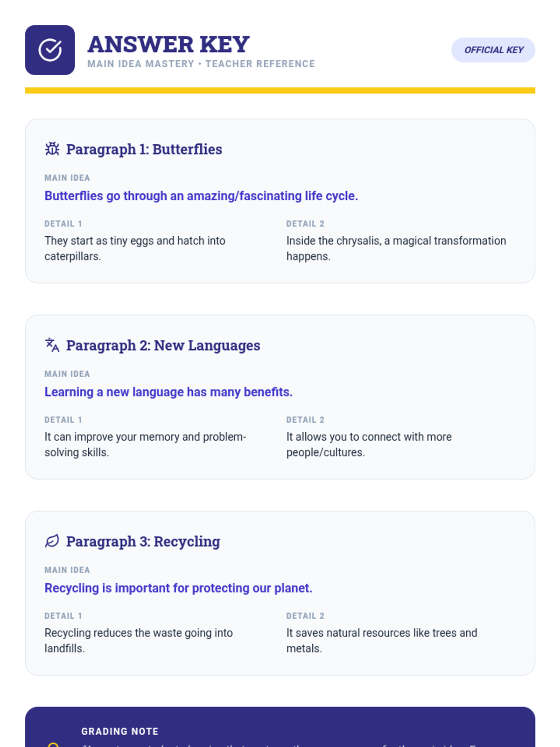560x747 pixels.
Task: Click the lightbulb icon in Grading Note
Action: point(53,744)
